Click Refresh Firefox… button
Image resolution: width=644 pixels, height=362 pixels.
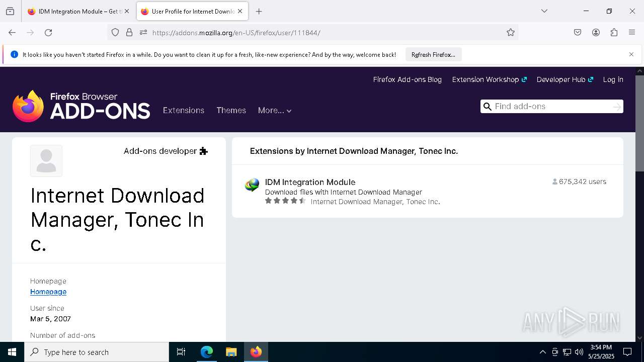(433, 54)
